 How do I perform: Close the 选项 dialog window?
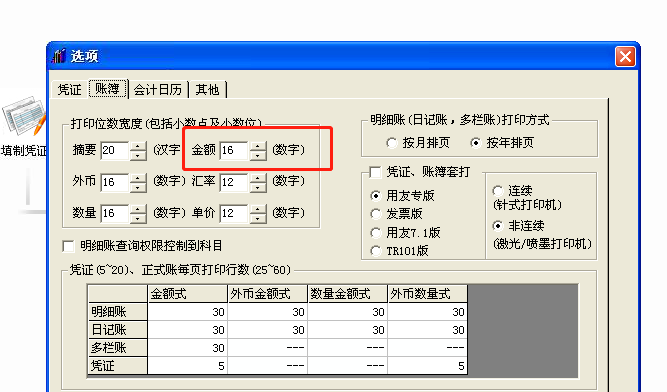click(x=625, y=56)
